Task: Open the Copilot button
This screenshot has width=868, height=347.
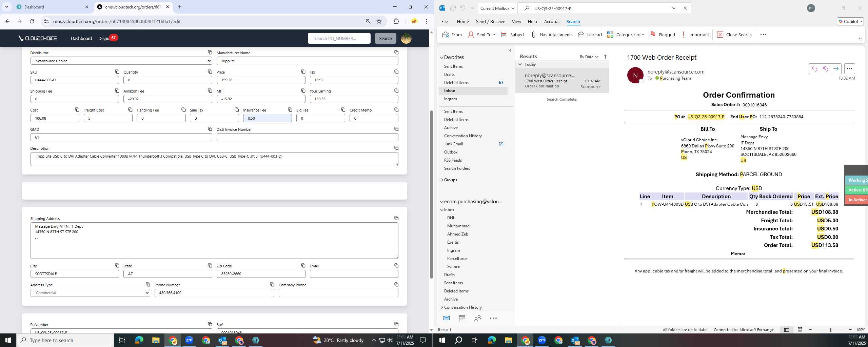Action: [x=850, y=21]
